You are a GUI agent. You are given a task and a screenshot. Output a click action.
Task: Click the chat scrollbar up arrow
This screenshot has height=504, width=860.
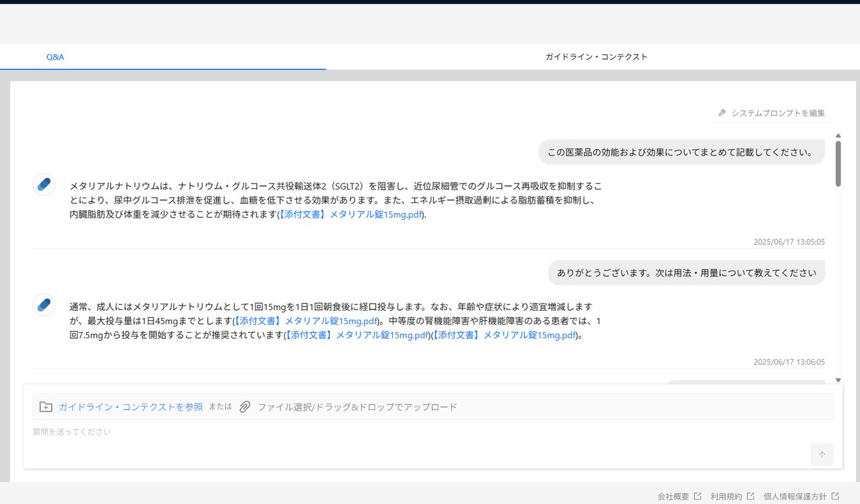838,136
